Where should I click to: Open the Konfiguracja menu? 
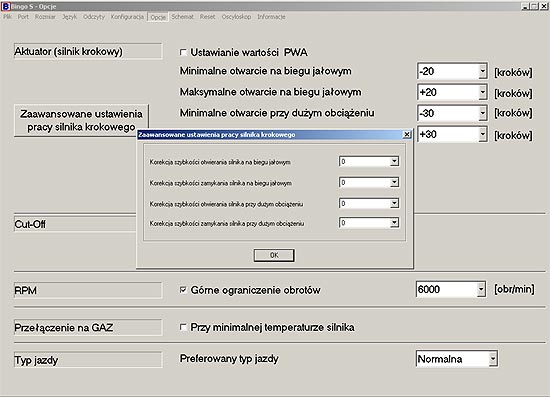127,17
